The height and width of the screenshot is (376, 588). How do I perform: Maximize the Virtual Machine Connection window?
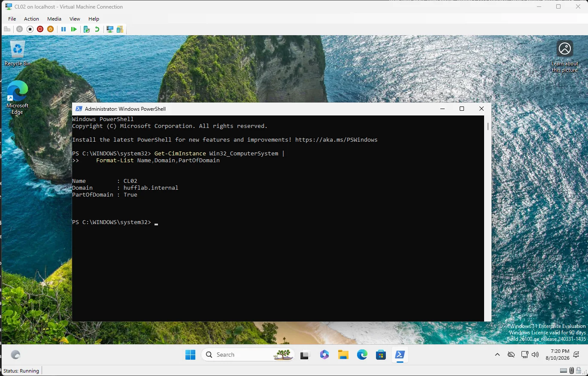click(558, 6)
